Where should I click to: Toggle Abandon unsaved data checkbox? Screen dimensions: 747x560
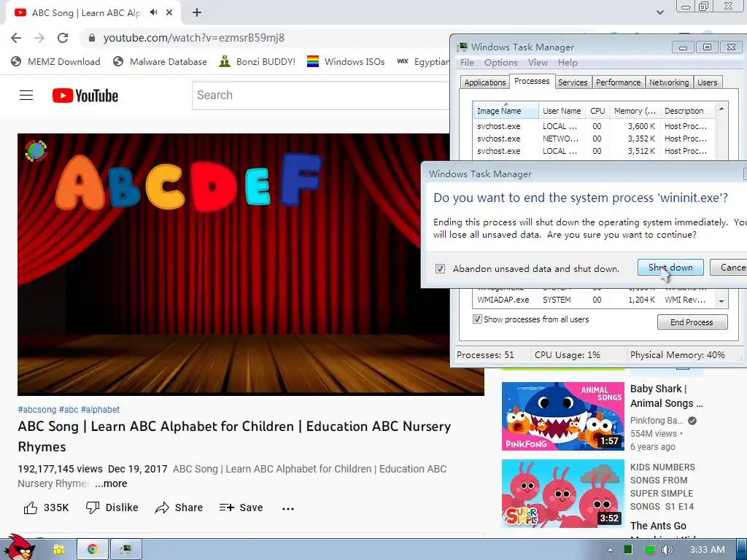pos(440,268)
